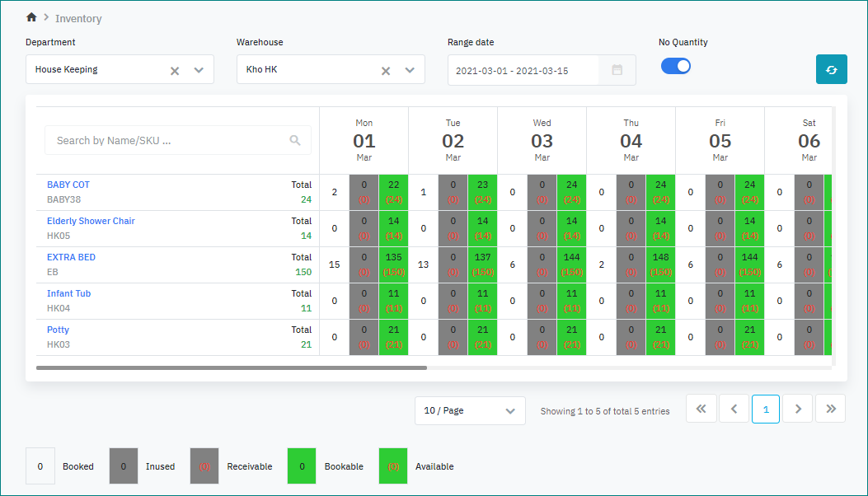Screen dimensions: 868x496
Task: Open the 10 / Page size dropdown
Action: click(470, 410)
